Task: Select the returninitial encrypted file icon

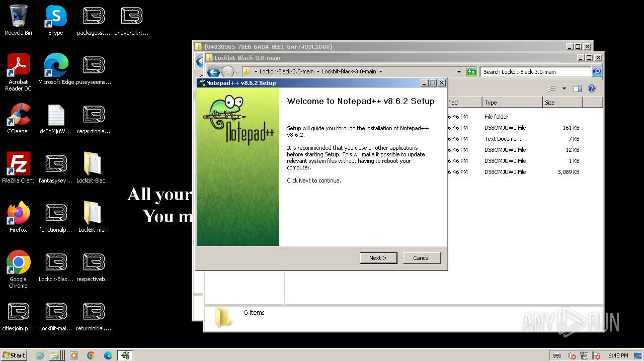Action: click(94, 316)
